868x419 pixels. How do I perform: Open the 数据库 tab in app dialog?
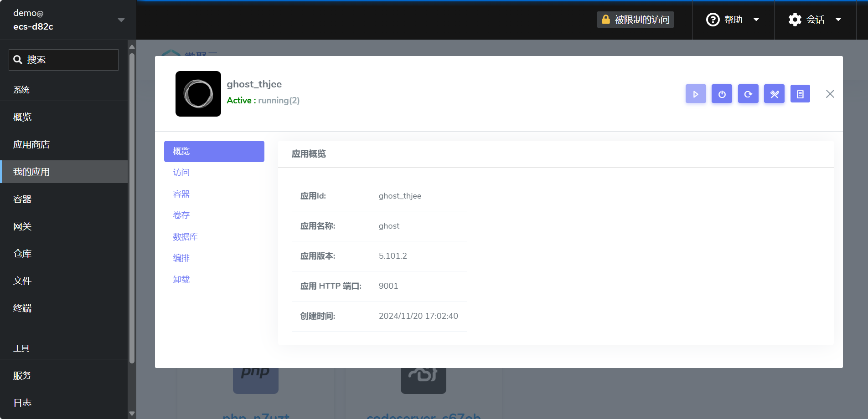pos(185,236)
